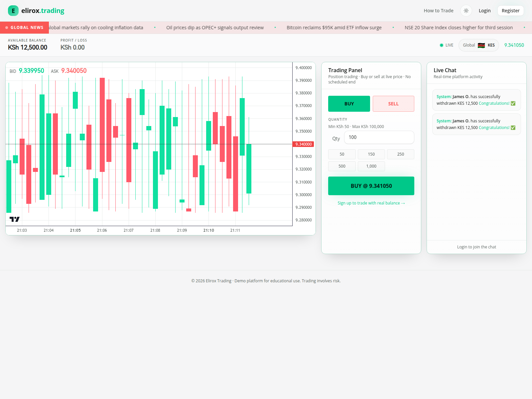This screenshot has width=532, height=399.
Task: Click the available balance KSh 12,500.00
Action: pyautogui.click(x=28, y=48)
